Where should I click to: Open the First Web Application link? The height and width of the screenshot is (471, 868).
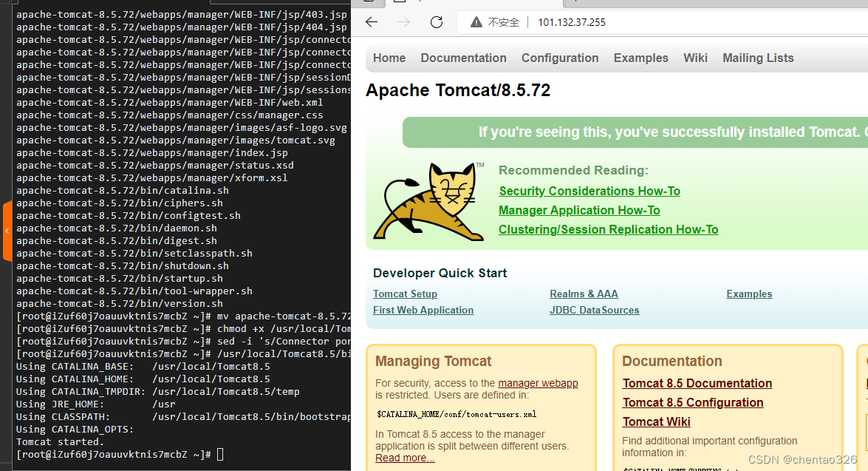[x=423, y=311]
